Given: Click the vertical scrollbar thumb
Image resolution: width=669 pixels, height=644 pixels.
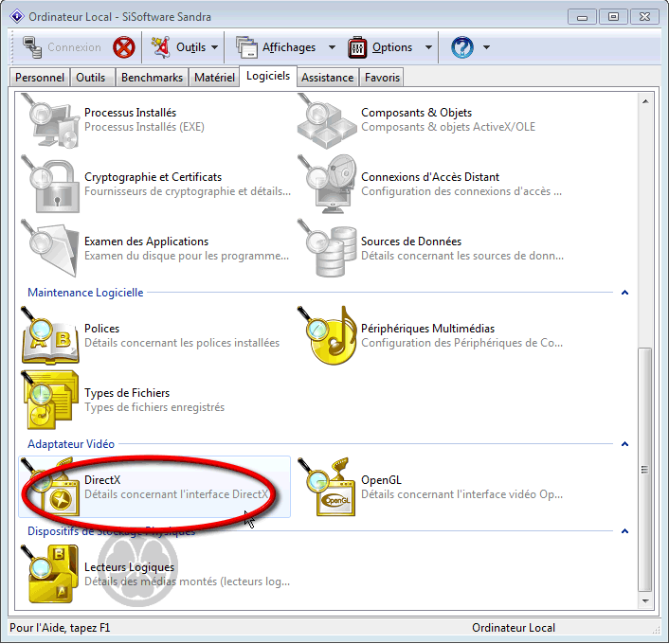Looking at the screenshot, I should click(x=645, y=470).
